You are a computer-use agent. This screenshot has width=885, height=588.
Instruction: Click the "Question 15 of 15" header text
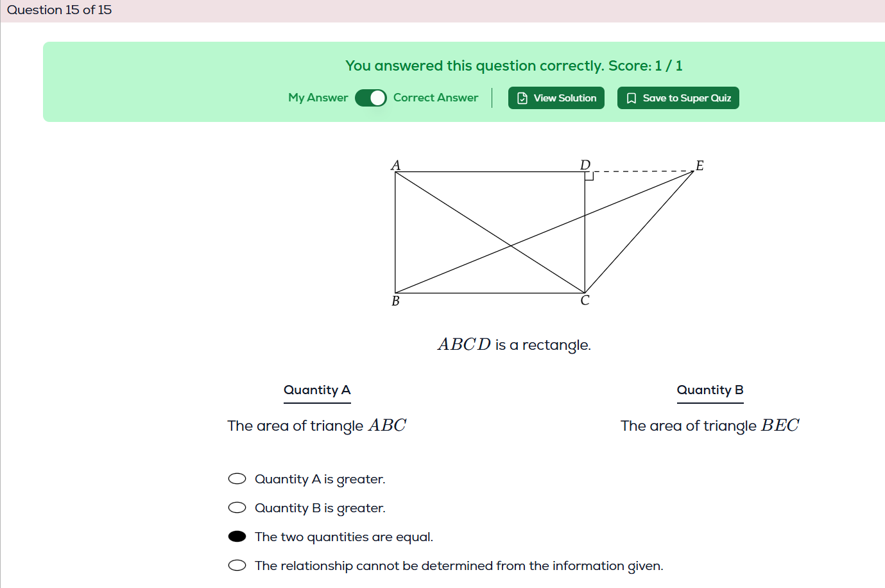tap(59, 10)
